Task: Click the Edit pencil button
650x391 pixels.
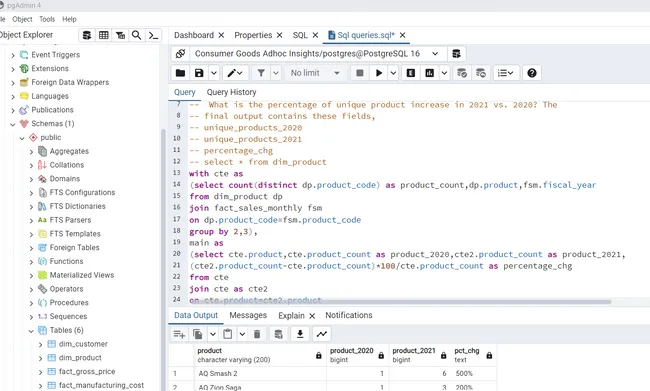Action: coord(235,73)
